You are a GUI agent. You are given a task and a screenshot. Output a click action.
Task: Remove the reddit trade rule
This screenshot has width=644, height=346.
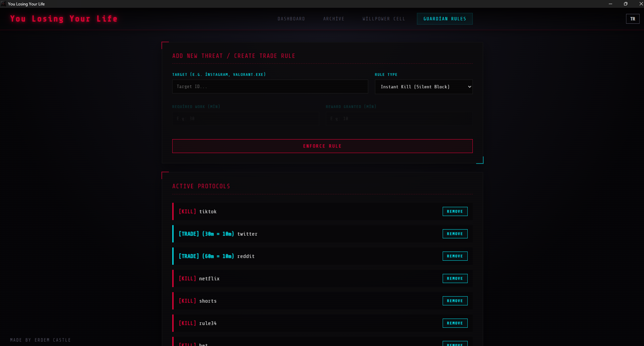(x=455, y=256)
